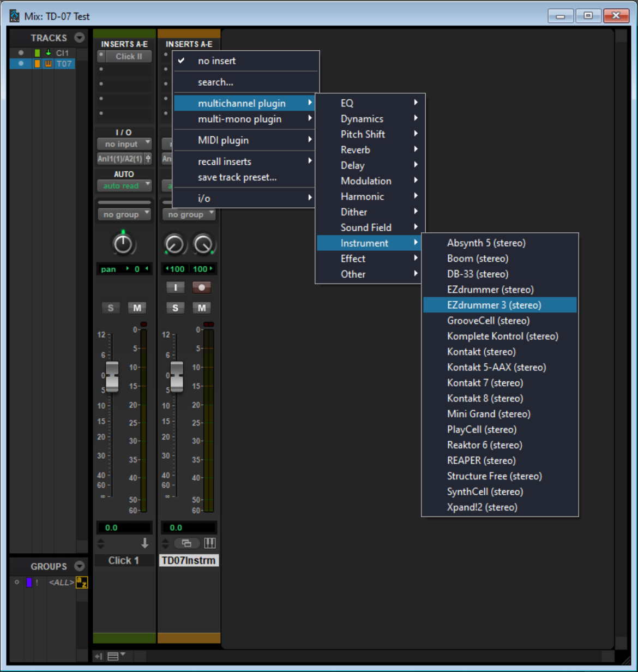This screenshot has width=638, height=672.
Task: Choose EZdrummer 3 (stereo) from Instrument list
Action: [x=494, y=305]
